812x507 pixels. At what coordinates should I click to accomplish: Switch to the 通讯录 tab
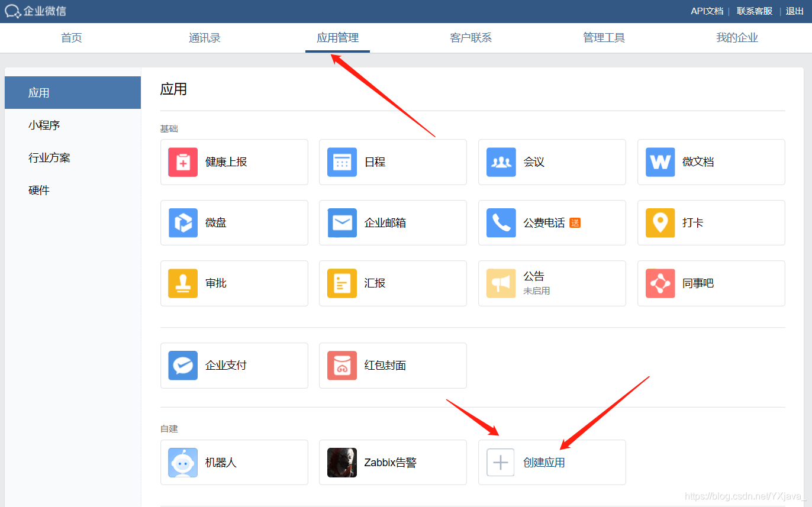[205, 38]
